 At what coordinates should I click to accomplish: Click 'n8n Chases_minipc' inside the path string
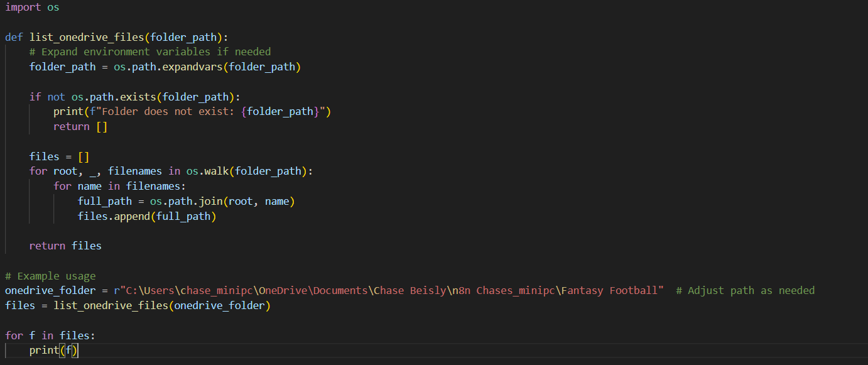503,290
